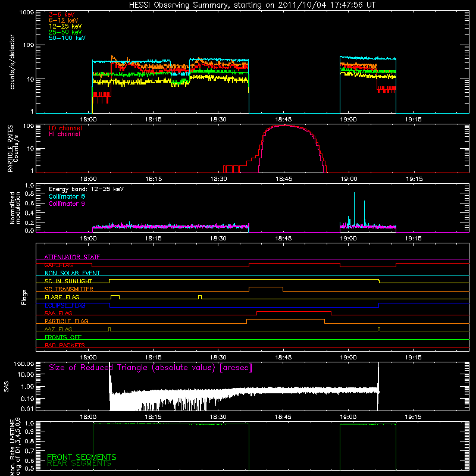Click 'Size of Reduced Triangle' SAS panel title
This screenshot has width=476, height=476.
click(x=151, y=368)
